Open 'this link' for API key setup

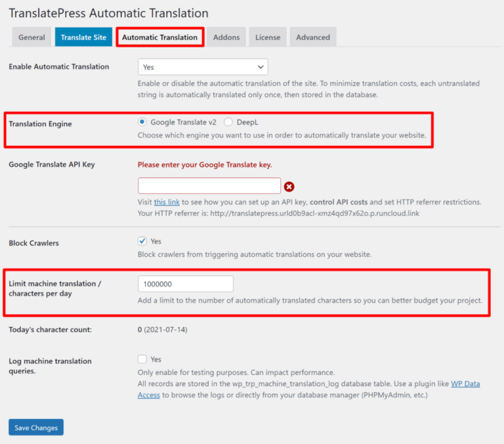[166, 202]
